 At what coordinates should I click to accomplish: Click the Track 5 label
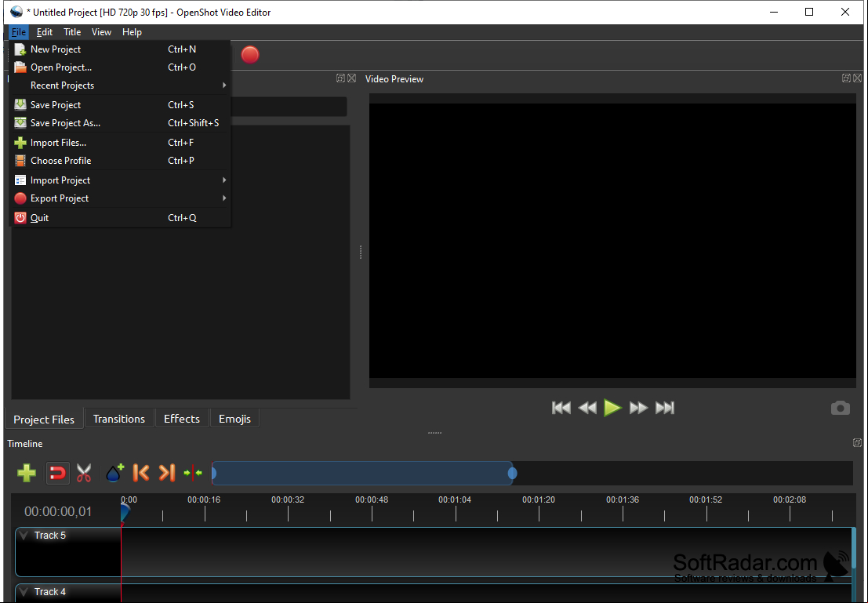tap(50, 536)
